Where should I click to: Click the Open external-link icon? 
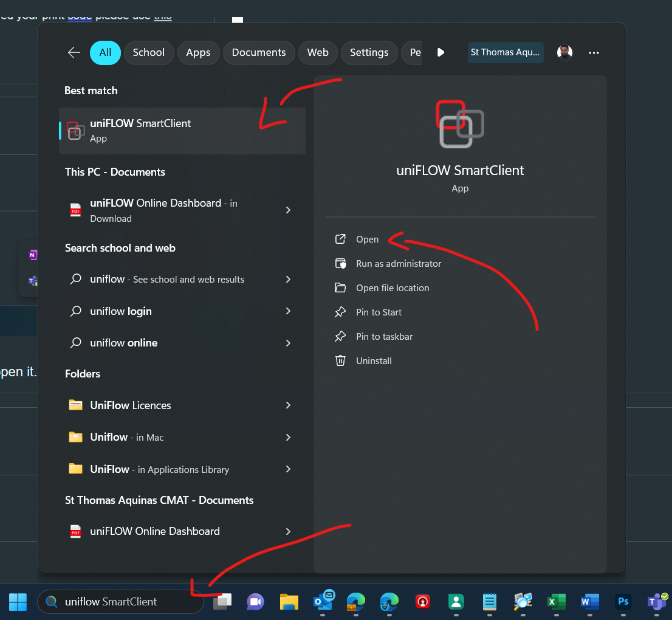pos(340,239)
